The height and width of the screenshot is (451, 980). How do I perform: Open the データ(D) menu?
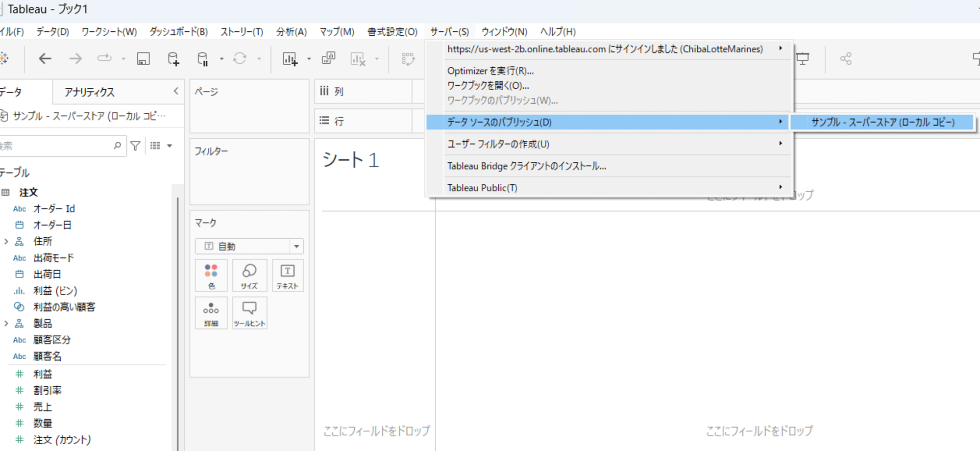(x=52, y=32)
